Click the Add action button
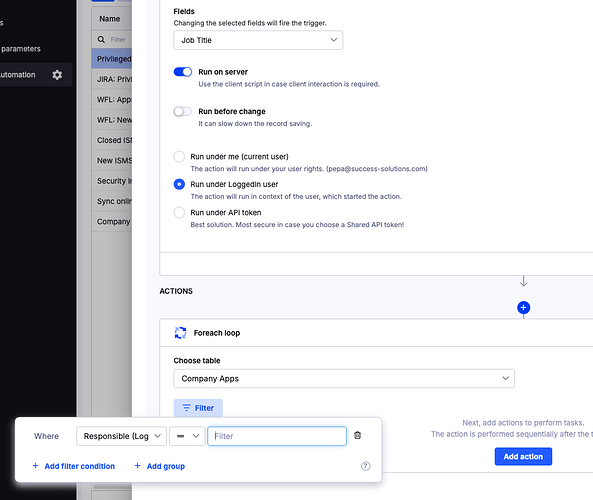Image resolution: width=593 pixels, height=500 pixels. point(523,457)
